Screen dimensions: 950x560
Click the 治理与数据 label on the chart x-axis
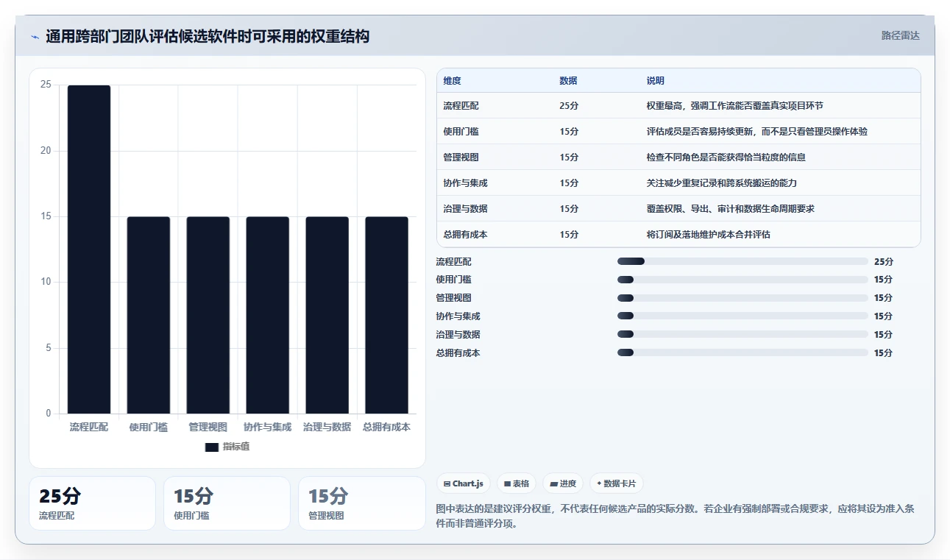(327, 427)
